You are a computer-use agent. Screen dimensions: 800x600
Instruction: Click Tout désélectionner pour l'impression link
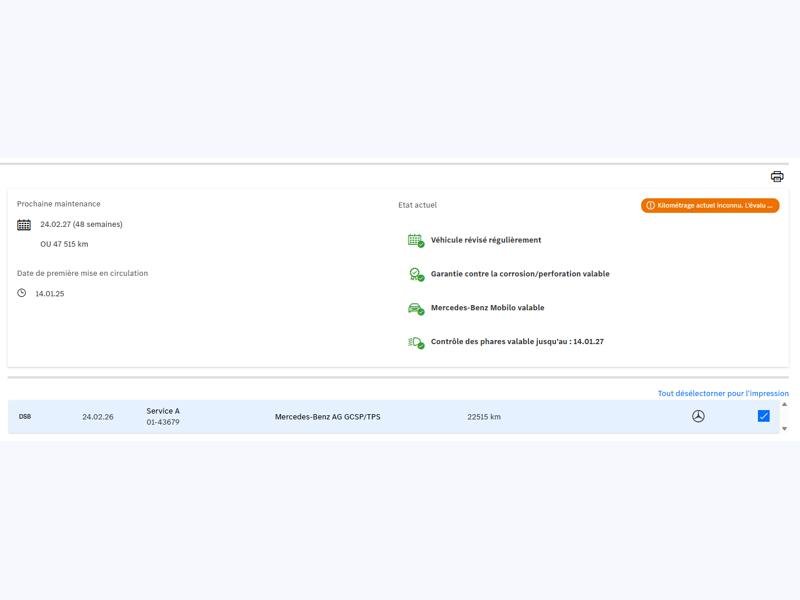click(722, 393)
